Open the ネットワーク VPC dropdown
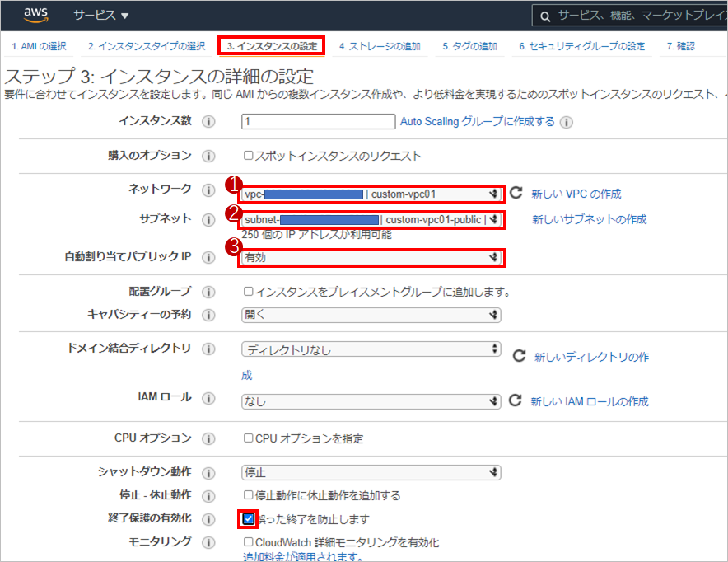728x562 pixels. 371,194
